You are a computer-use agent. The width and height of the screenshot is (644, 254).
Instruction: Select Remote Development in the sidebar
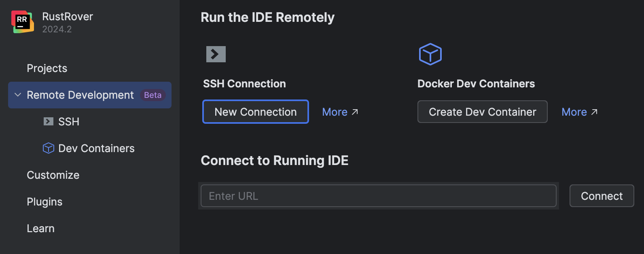80,95
